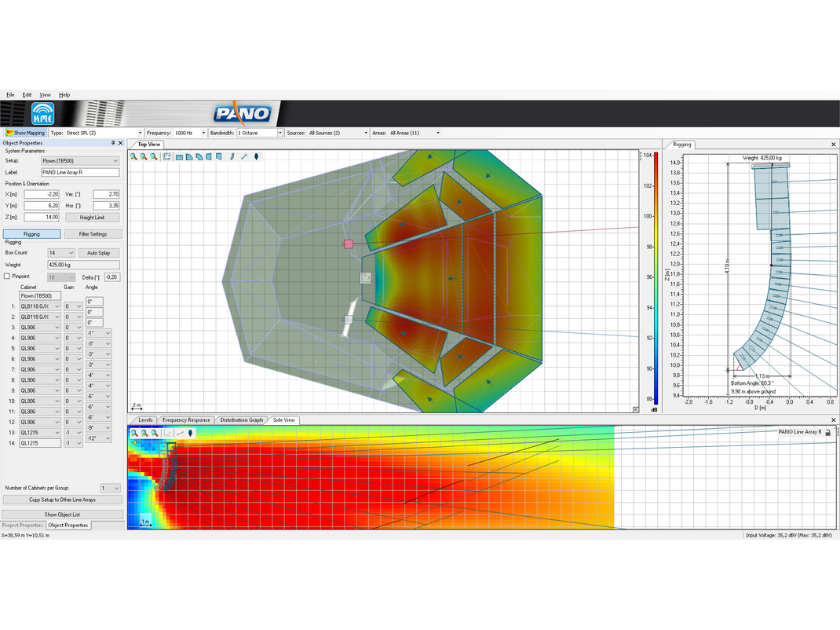Click the Height Limit button
The image size is (840, 630).
[92, 218]
